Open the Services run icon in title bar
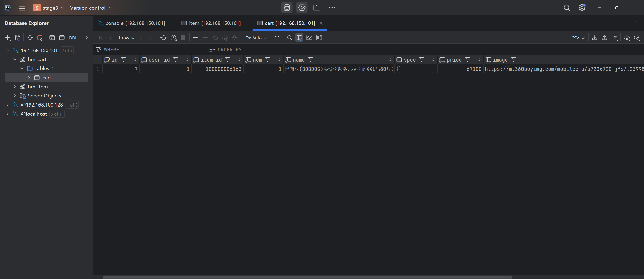Viewport: 644px width, 279px height. coord(302,8)
